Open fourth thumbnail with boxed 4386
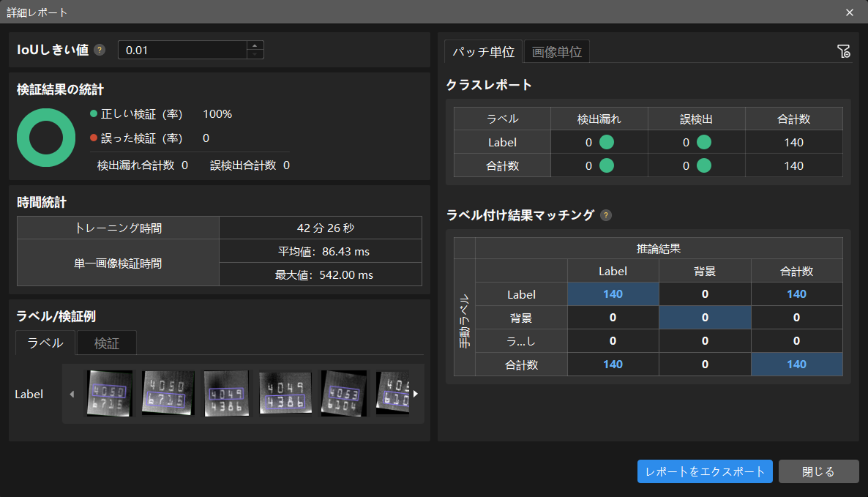Image resolution: width=868 pixels, height=497 pixels. (x=285, y=394)
